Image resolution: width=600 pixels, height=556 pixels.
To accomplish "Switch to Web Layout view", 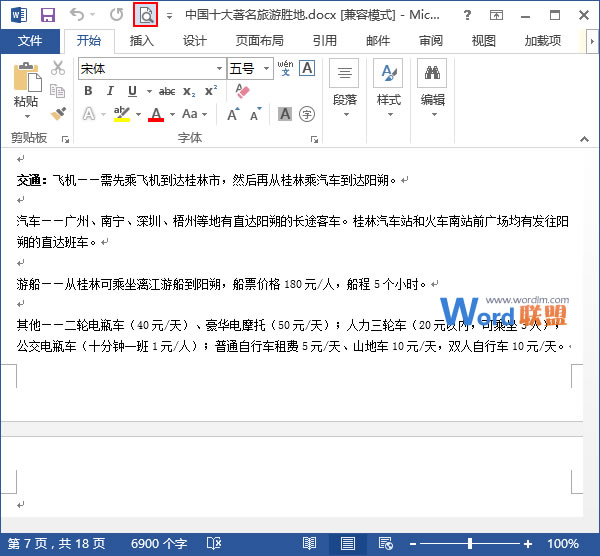I will point(386,543).
